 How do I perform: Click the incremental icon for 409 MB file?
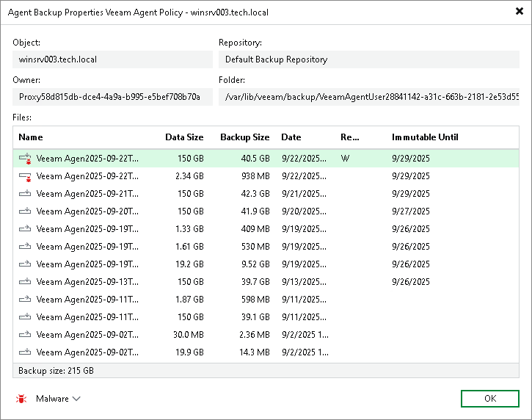[25, 229]
